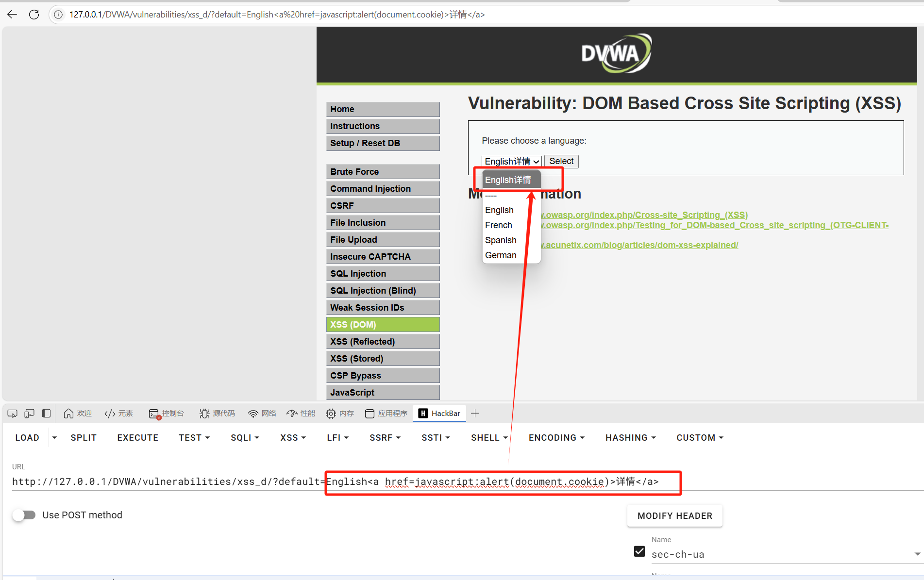Choose Spanish in the language list

pyautogui.click(x=511, y=240)
